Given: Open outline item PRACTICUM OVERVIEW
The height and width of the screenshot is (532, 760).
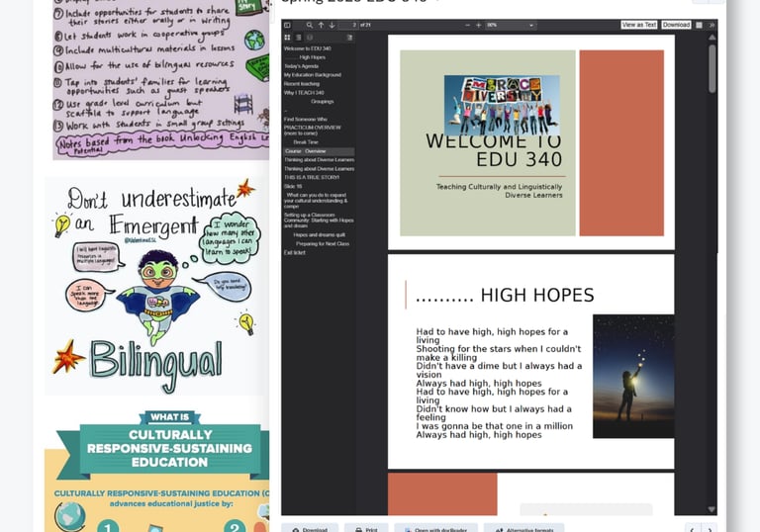Looking at the screenshot, I should (x=313, y=130).
